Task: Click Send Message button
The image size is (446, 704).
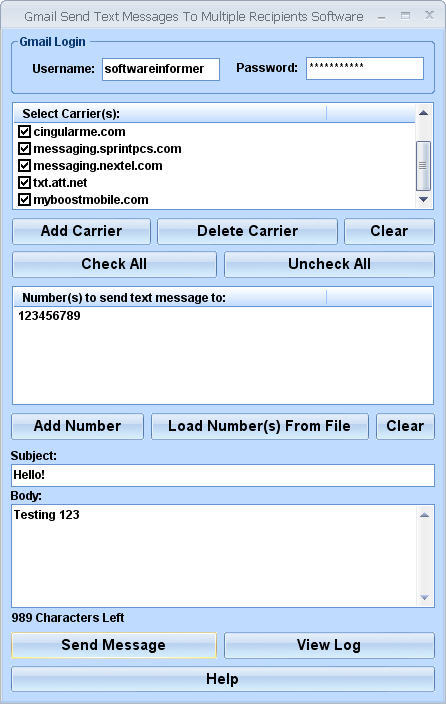Action: click(x=114, y=645)
